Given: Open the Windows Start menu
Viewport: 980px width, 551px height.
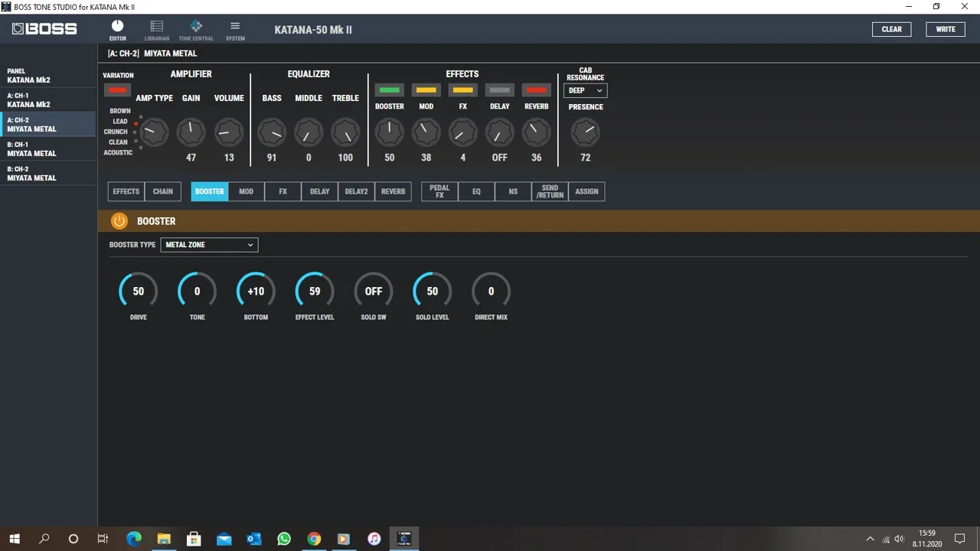Looking at the screenshot, I should pos(15,539).
